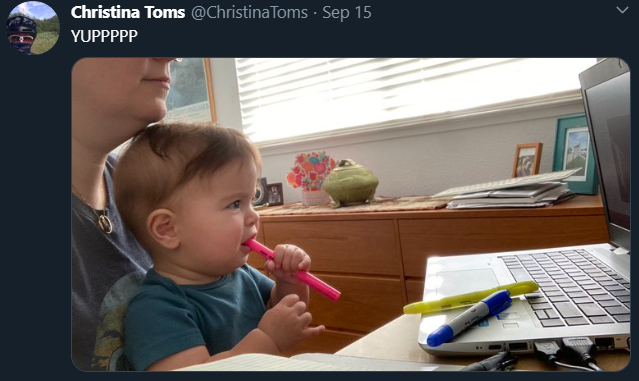Click the pink highlighter in the baby's mouth
Image resolution: width=639 pixels, height=381 pixels.
(x=292, y=269)
